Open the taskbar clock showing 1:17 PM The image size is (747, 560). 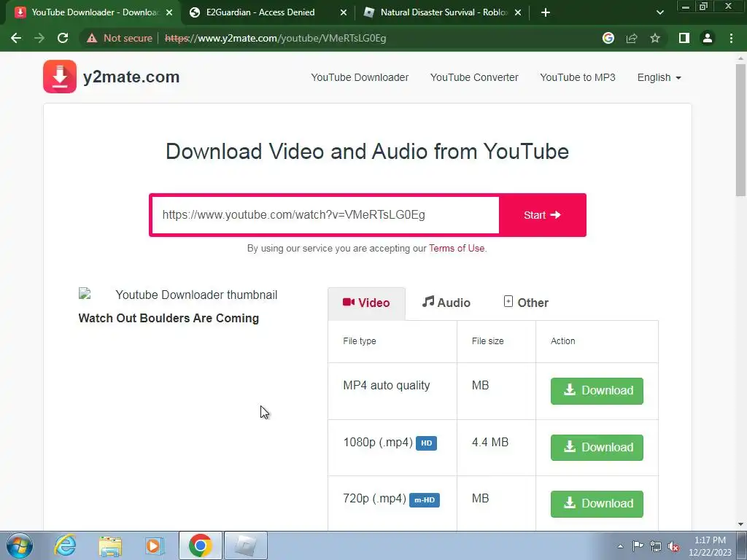point(710,546)
